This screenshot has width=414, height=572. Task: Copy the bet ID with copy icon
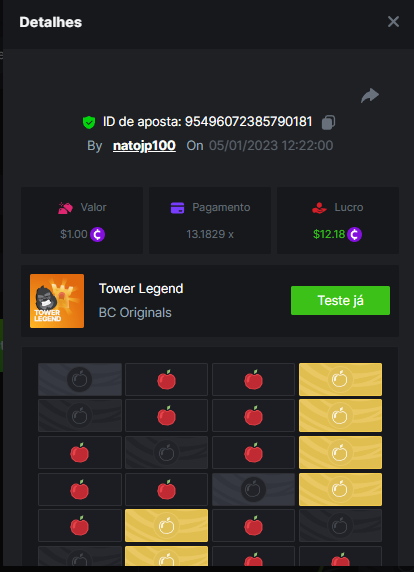(x=328, y=122)
